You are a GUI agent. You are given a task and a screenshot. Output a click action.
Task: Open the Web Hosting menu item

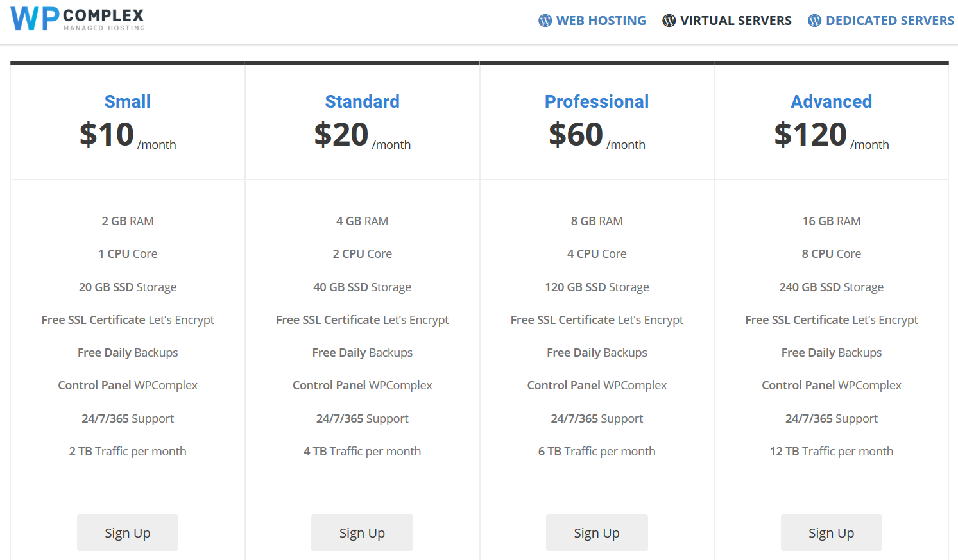coord(601,21)
